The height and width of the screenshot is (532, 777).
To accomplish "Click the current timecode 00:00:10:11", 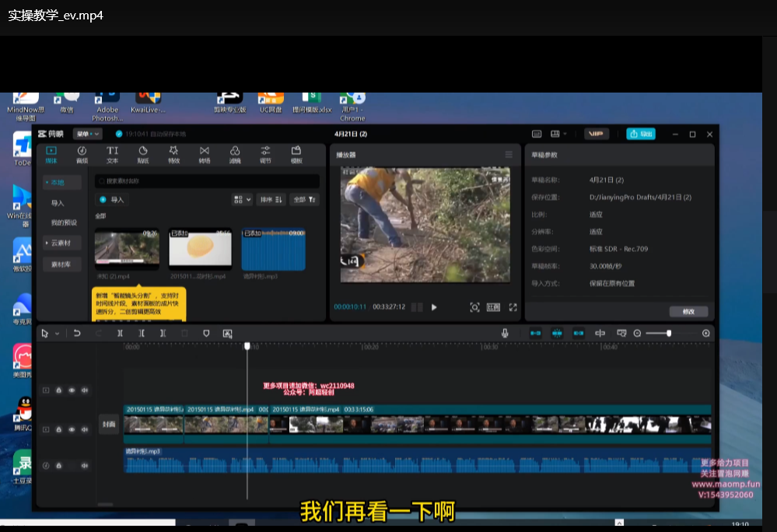I will click(350, 307).
